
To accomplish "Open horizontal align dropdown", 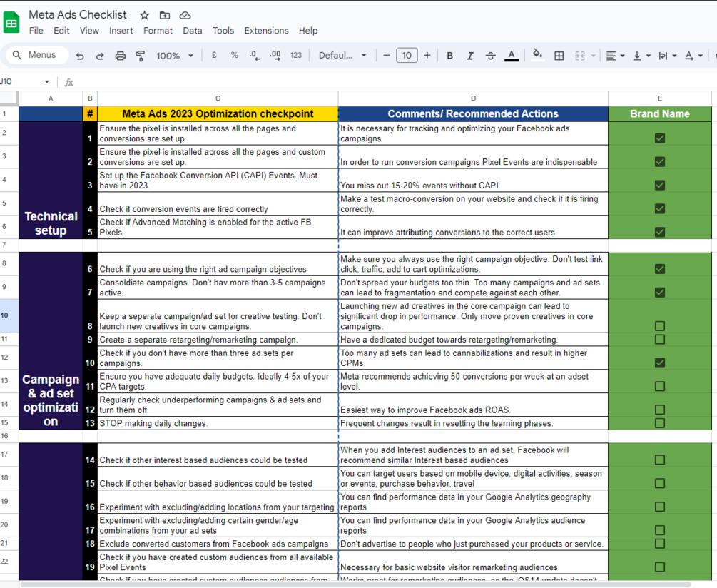I will 615,56.
